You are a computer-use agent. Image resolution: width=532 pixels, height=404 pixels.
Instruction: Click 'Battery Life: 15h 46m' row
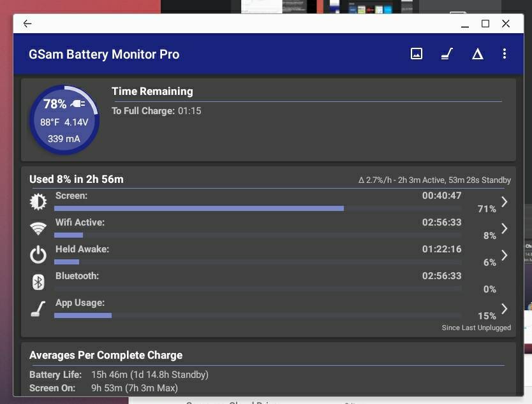[119, 375]
